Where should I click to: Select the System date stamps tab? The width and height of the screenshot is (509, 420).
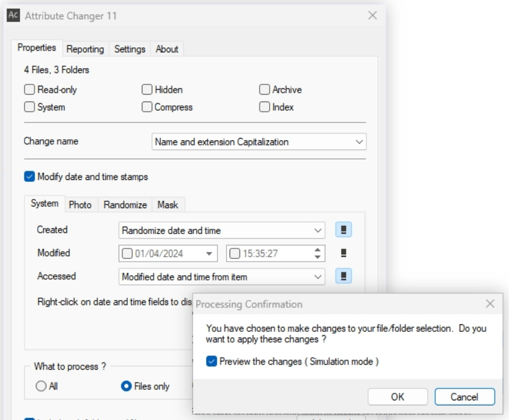44,203
